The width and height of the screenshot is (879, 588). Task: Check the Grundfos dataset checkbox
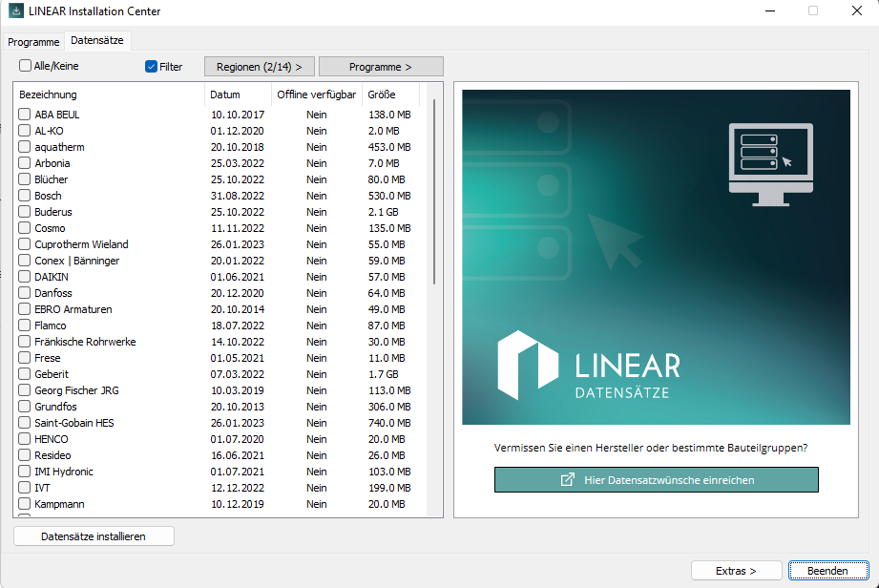pos(25,407)
